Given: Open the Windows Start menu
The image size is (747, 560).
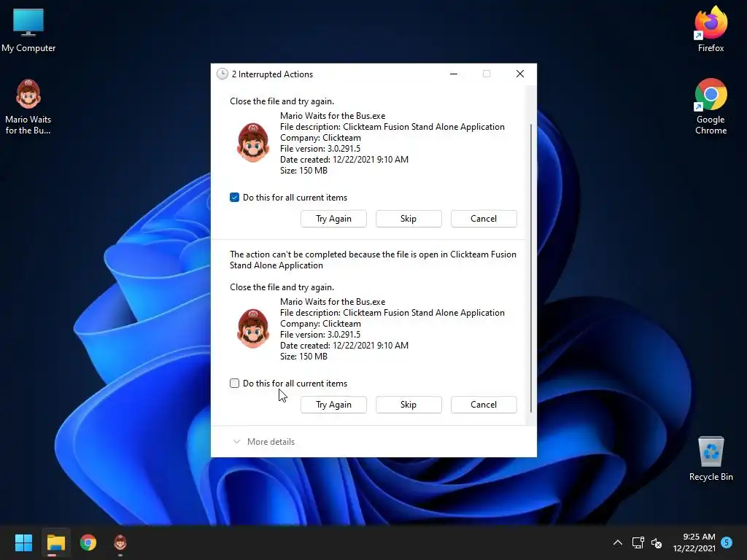Looking at the screenshot, I should (x=23, y=542).
